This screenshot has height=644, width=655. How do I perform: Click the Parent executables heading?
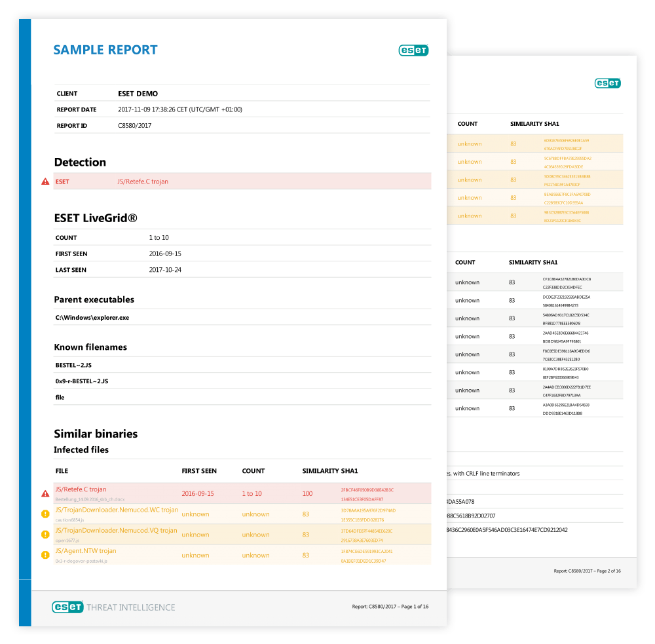pyautogui.click(x=94, y=299)
